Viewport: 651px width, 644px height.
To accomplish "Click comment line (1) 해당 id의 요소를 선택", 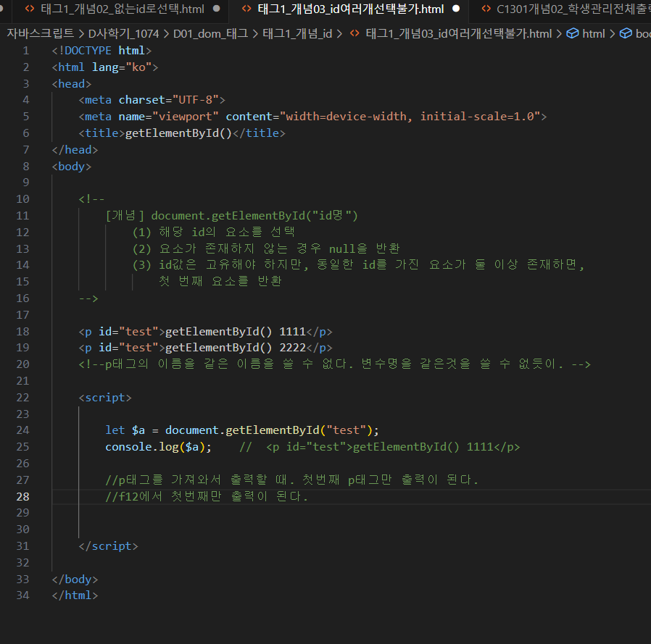I will click(213, 232).
